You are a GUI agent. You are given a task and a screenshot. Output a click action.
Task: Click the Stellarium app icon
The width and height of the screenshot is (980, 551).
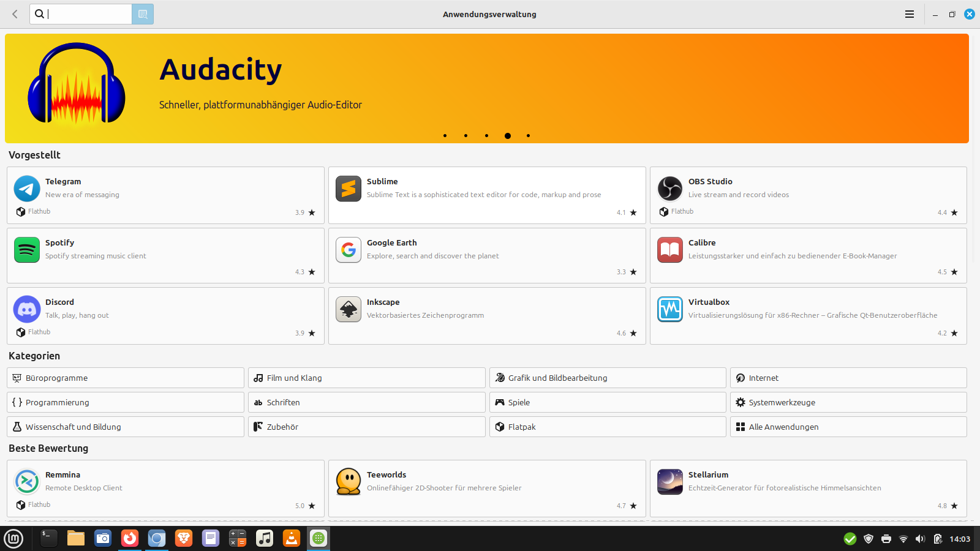670,482
